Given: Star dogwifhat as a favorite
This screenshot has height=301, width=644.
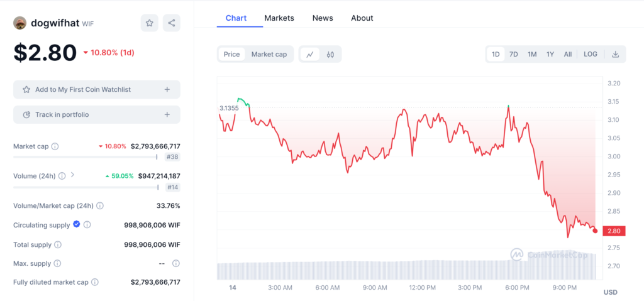Looking at the screenshot, I should [x=150, y=23].
